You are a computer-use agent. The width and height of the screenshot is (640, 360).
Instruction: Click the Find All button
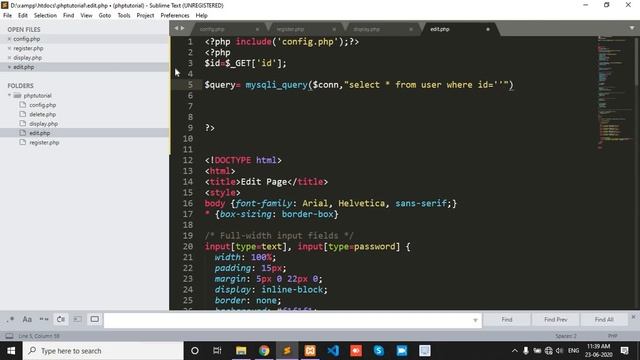coord(604,320)
